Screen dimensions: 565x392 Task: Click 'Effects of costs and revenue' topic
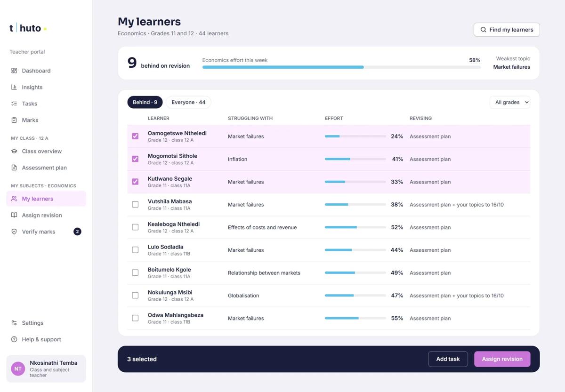point(262,227)
